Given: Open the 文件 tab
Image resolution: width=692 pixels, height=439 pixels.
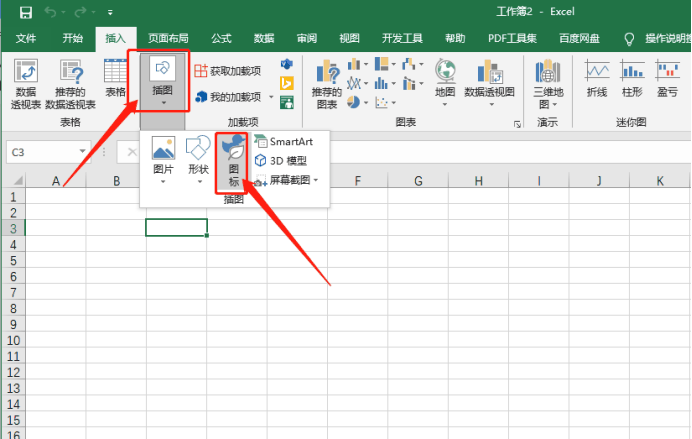Looking at the screenshot, I should click(26, 39).
